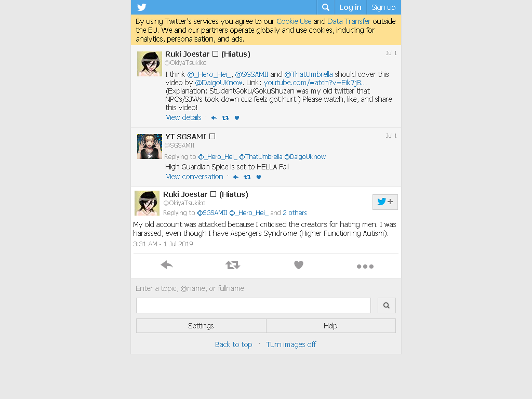
Task: Follow Ruki Joestar with bird-plus button
Action: (x=385, y=202)
